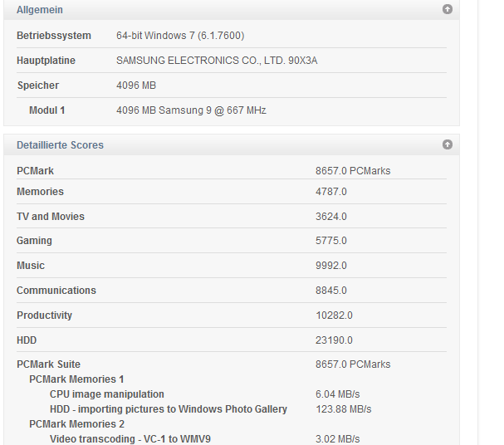Screen dimensions: 504x445
Task: Select CPU image manipulation test item
Action: [x=107, y=394]
